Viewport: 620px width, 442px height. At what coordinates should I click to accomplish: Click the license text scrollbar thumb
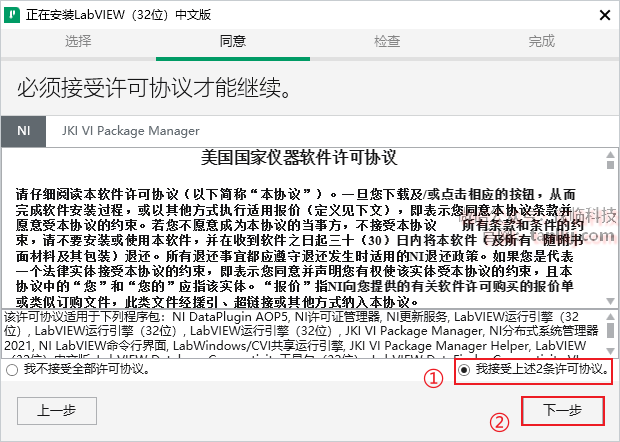[x=611, y=164]
